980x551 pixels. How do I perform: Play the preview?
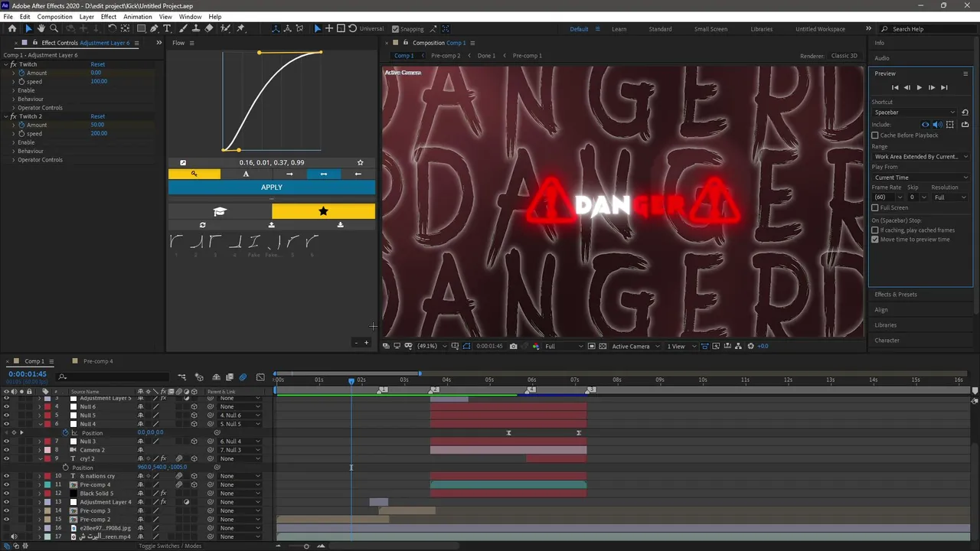click(919, 87)
